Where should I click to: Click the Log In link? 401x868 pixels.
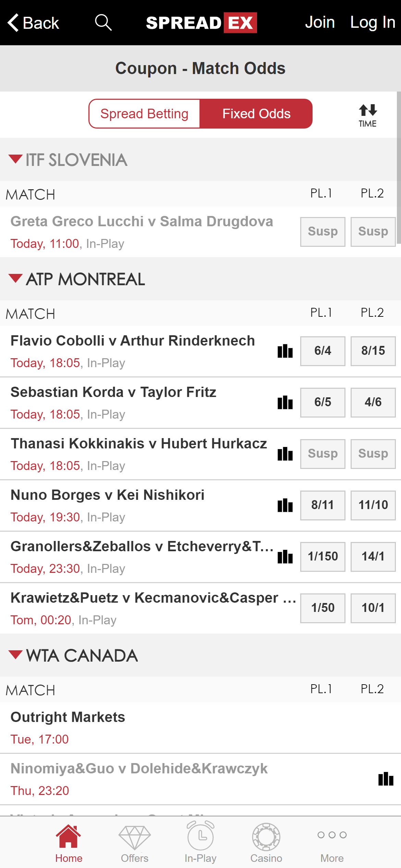point(372,22)
